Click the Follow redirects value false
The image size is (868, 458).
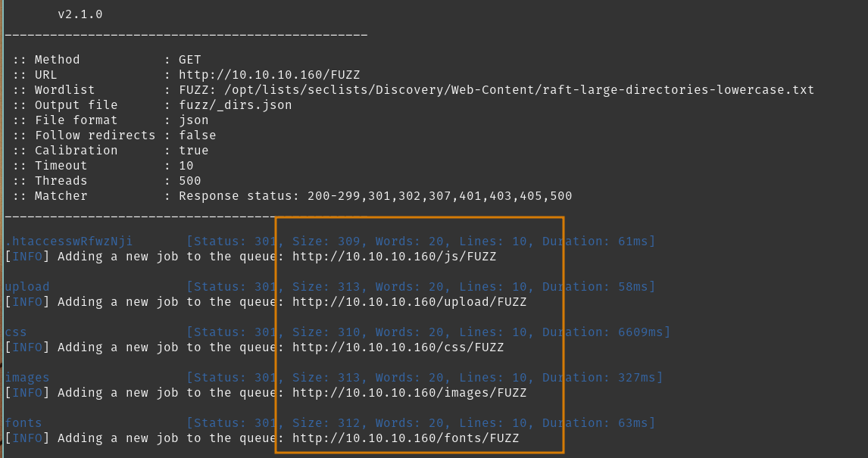[198, 136]
